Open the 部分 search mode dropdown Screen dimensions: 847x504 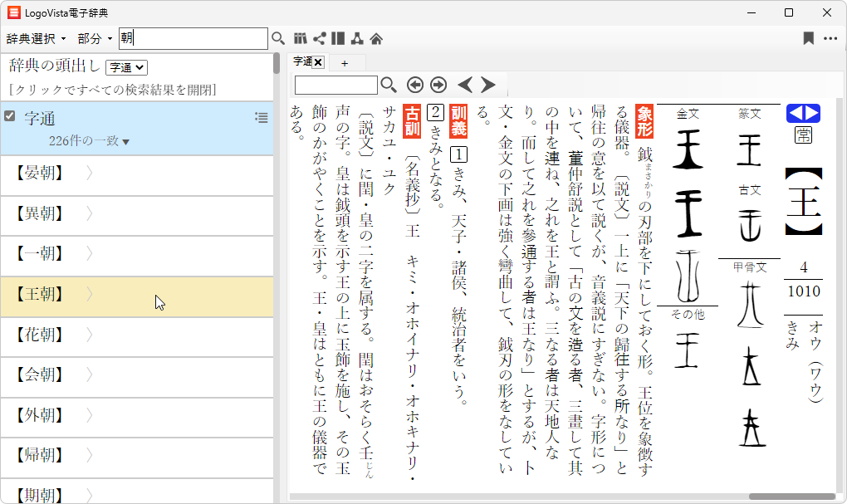point(95,38)
